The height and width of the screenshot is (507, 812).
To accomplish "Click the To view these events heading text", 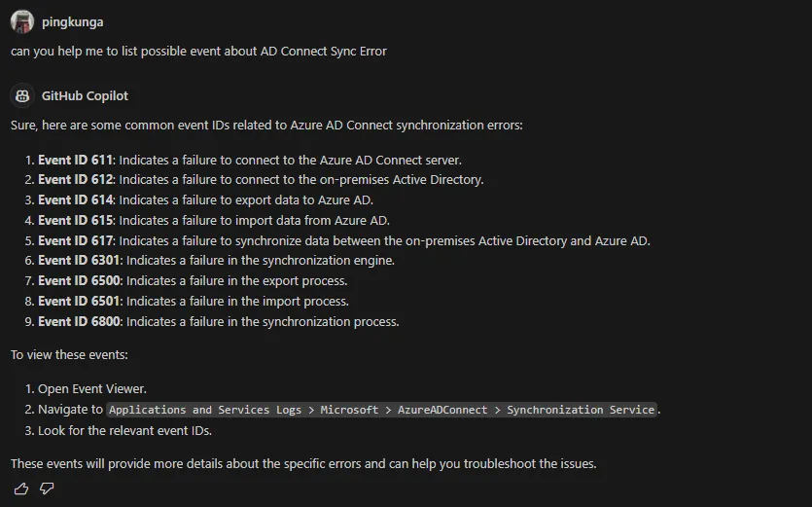I will point(69,355).
